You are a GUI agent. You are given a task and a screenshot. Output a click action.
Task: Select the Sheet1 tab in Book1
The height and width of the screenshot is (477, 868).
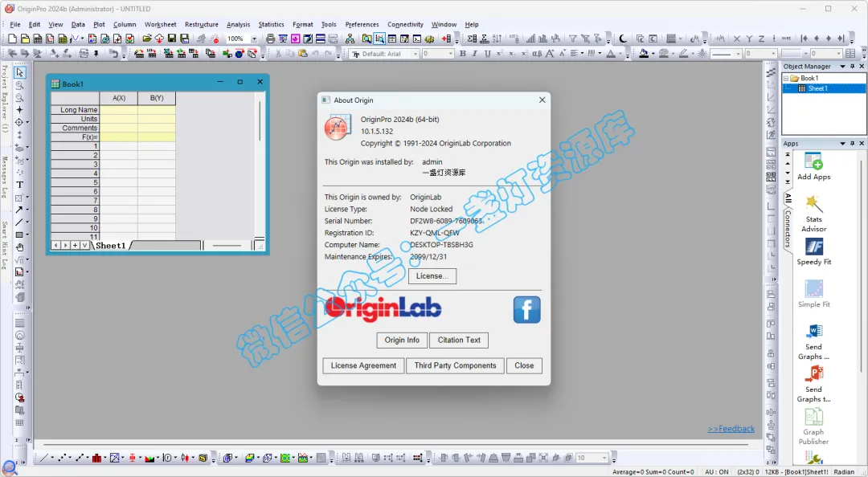coord(111,245)
